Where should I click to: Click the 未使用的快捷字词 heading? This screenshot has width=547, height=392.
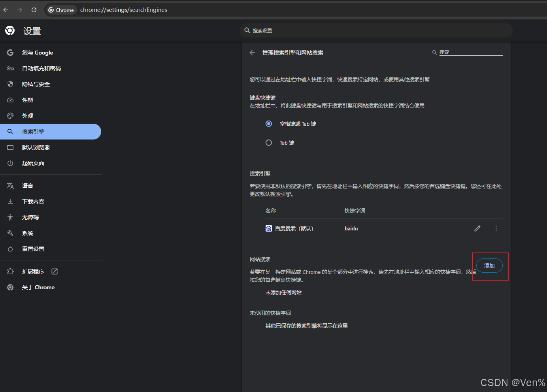click(x=270, y=313)
